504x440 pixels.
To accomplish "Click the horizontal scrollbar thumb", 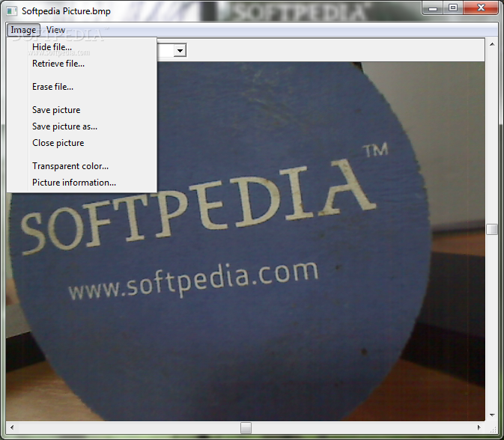I will click(x=246, y=428).
